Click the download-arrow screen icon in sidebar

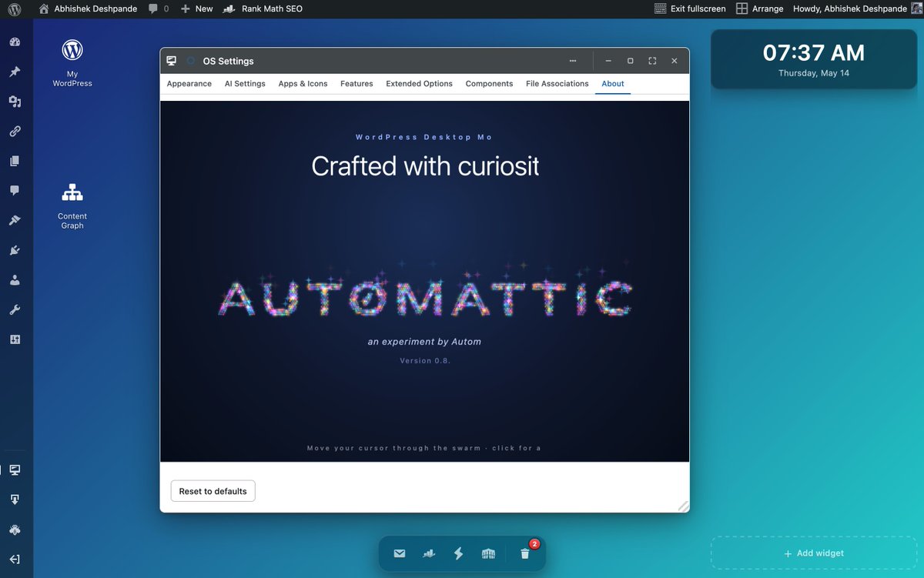click(x=15, y=499)
